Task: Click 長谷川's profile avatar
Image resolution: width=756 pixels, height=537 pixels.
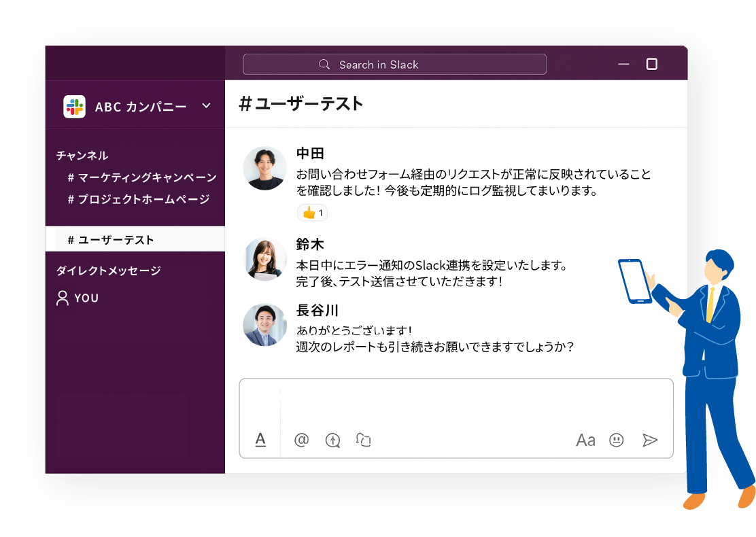Action: 264,324
